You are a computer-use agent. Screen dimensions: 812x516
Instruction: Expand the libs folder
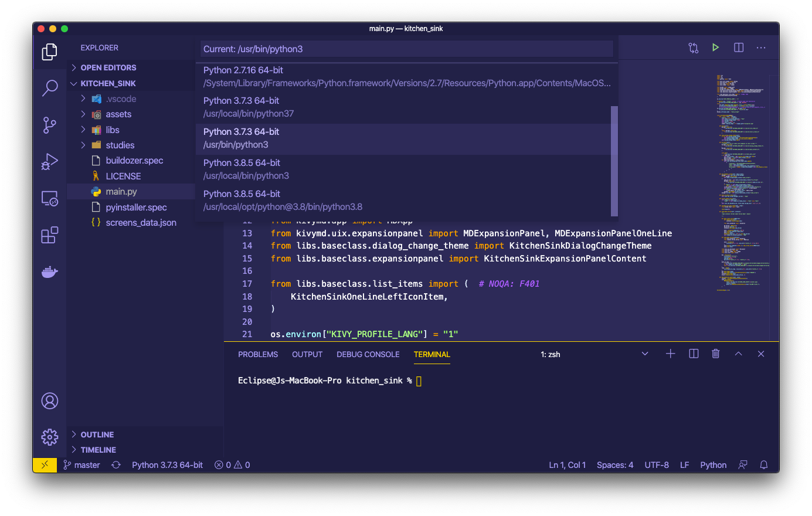click(x=113, y=130)
